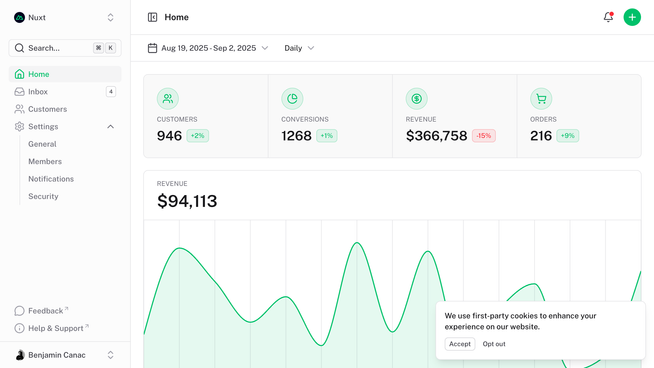The width and height of the screenshot is (654, 368).
Task: Open the Inbox sidebar item
Action: coord(65,92)
